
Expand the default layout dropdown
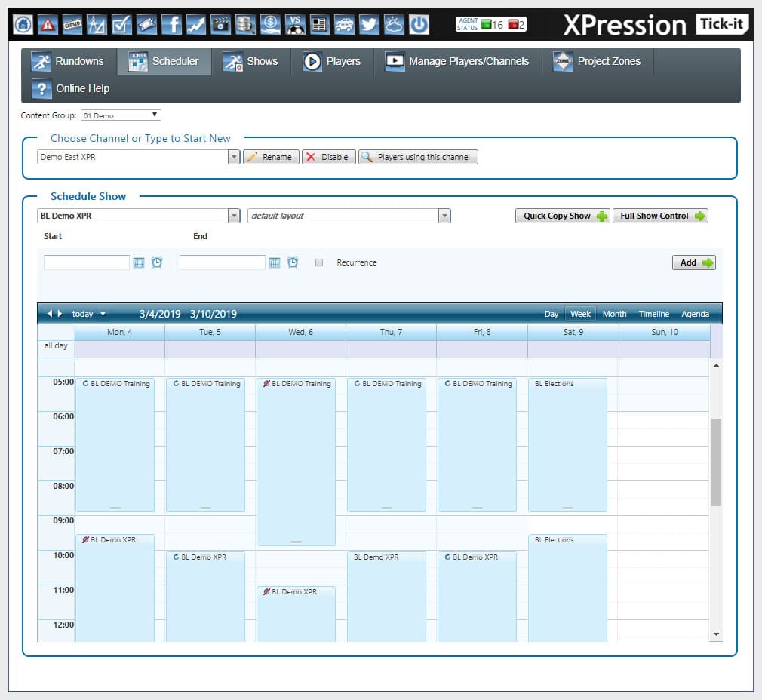[444, 216]
